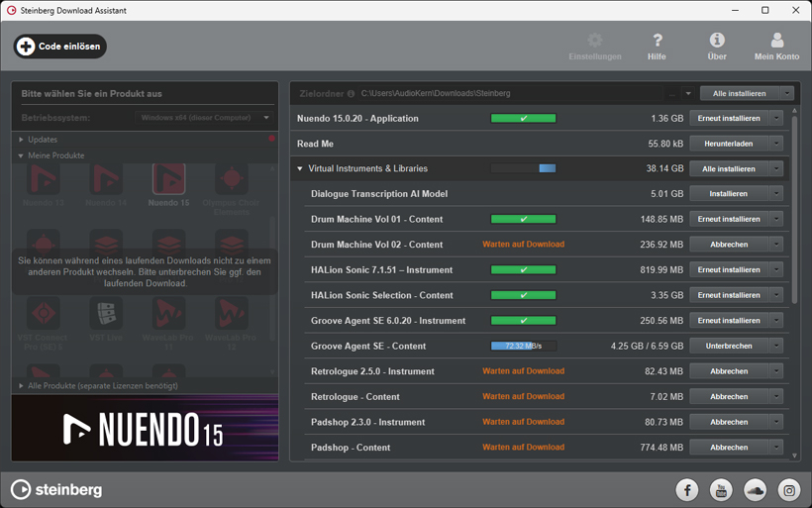Select the Nuendo 13 product icon
This screenshot has height=508, width=812.
(44, 179)
